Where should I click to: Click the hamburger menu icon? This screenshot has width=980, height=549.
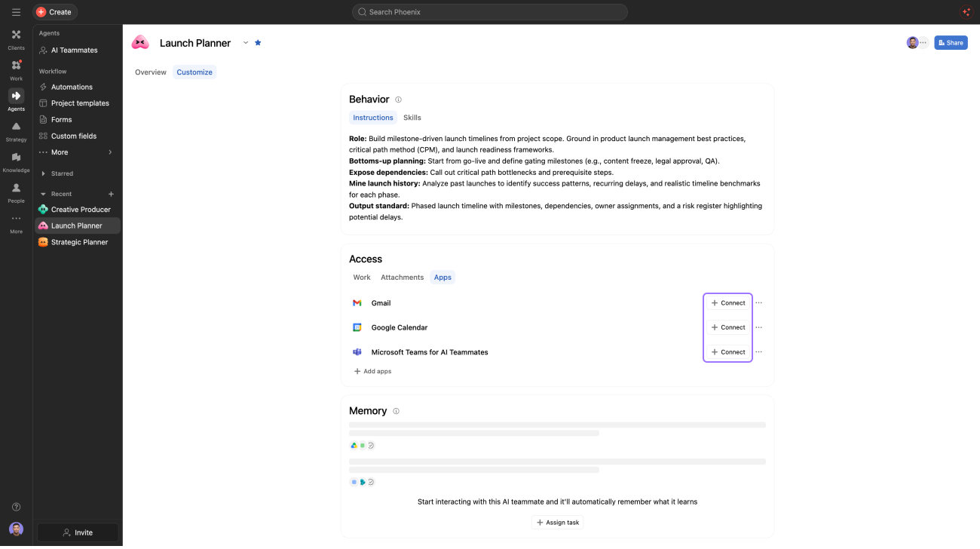(16, 12)
